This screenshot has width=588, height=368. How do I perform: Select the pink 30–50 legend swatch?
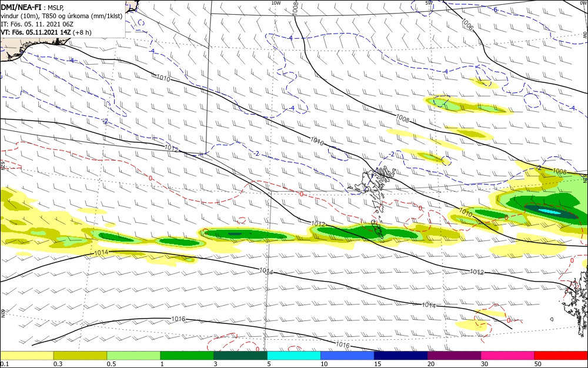(508, 356)
